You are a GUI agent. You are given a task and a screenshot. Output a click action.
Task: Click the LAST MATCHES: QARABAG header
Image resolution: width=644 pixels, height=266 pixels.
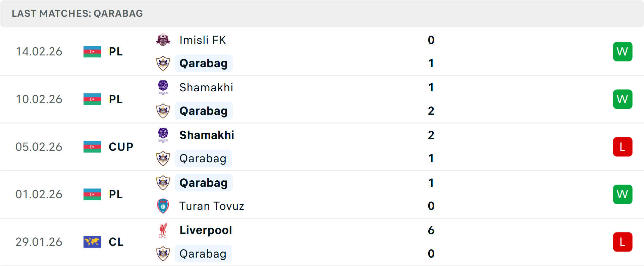[x=77, y=13]
